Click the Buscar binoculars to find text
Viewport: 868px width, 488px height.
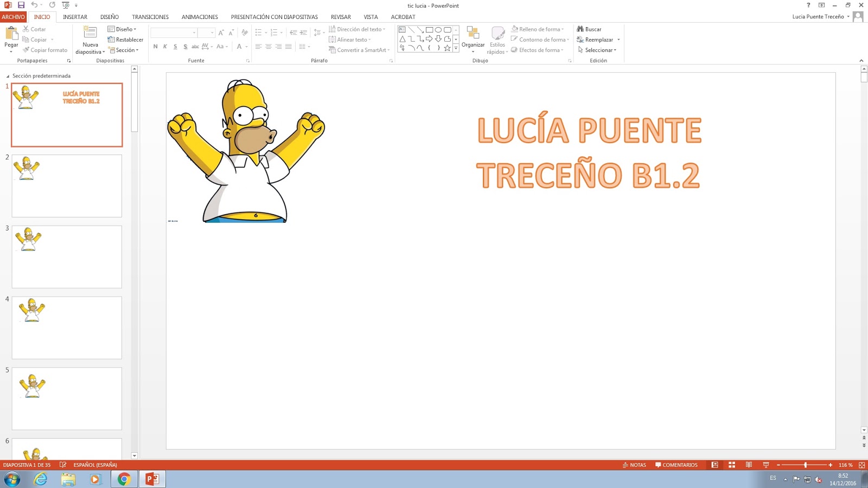click(589, 29)
